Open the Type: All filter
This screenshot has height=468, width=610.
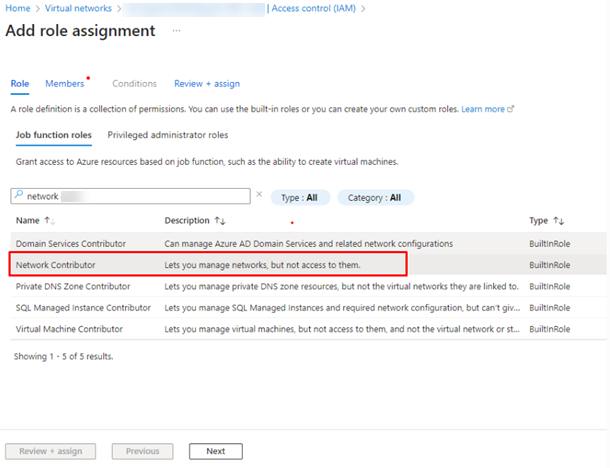[300, 198]
